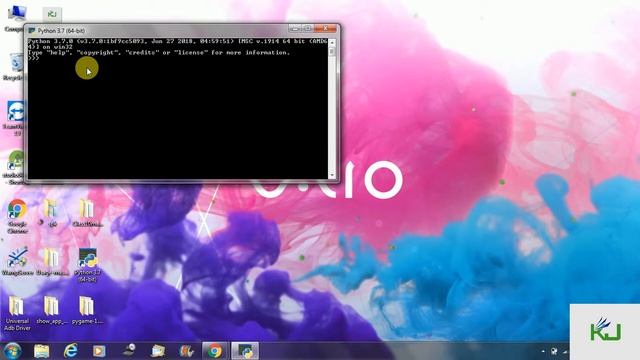640x360 pixels.
Task: Switch to Google Chrome in the taskbar
Action: pos(215,351)
